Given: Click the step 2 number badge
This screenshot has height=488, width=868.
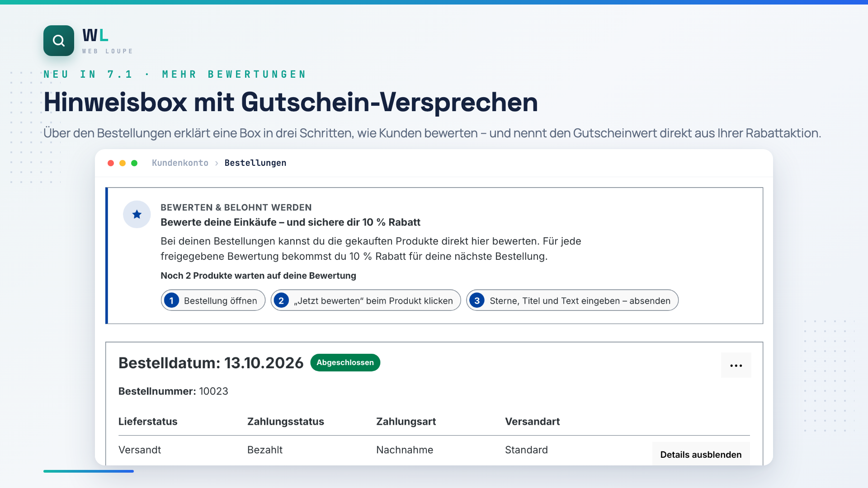Looking at the screenshot, I should coord(281,300).
